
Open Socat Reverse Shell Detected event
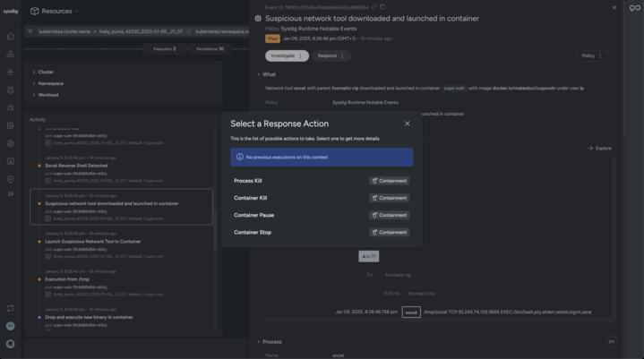(x=76, y=166)
